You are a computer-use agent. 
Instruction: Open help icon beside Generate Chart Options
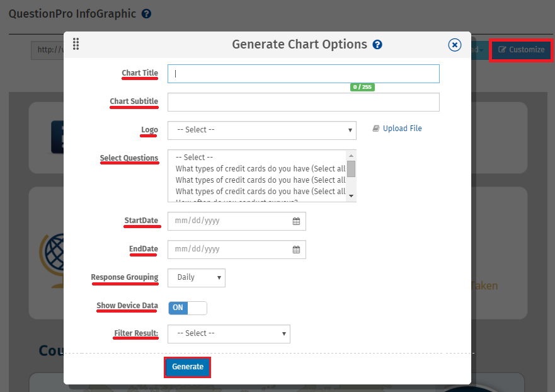(377, 45)
